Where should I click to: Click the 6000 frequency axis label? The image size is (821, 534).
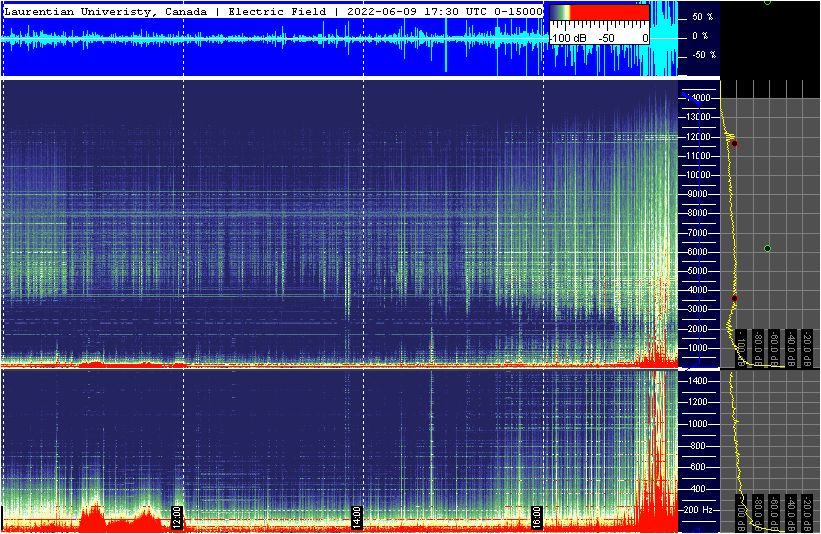(696, 251)
